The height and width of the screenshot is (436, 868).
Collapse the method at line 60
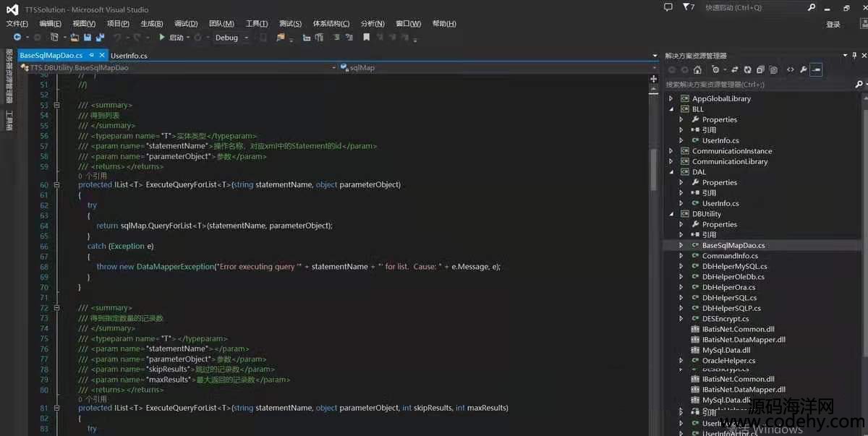pos(56,184)
